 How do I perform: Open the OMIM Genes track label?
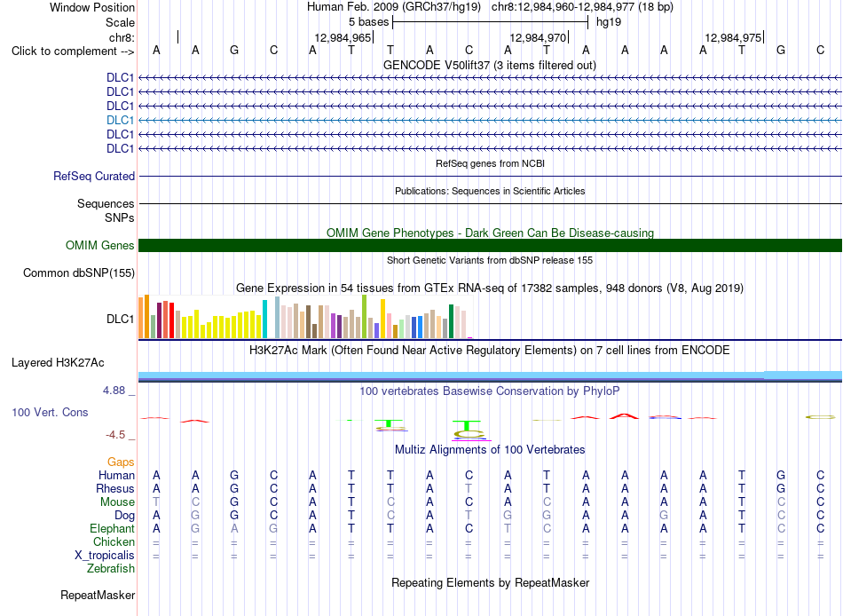(x=100, y=245)
